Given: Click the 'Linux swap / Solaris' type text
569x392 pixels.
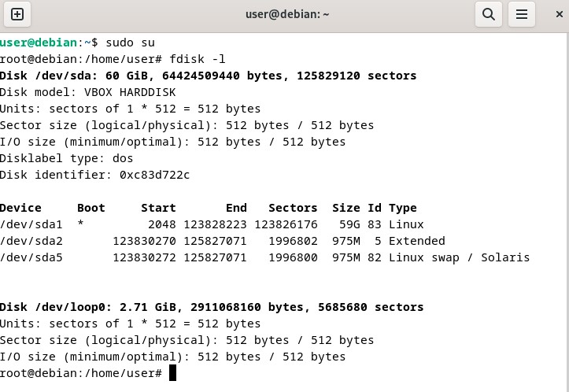Looking at the screenshot, I should pos(459,257).
